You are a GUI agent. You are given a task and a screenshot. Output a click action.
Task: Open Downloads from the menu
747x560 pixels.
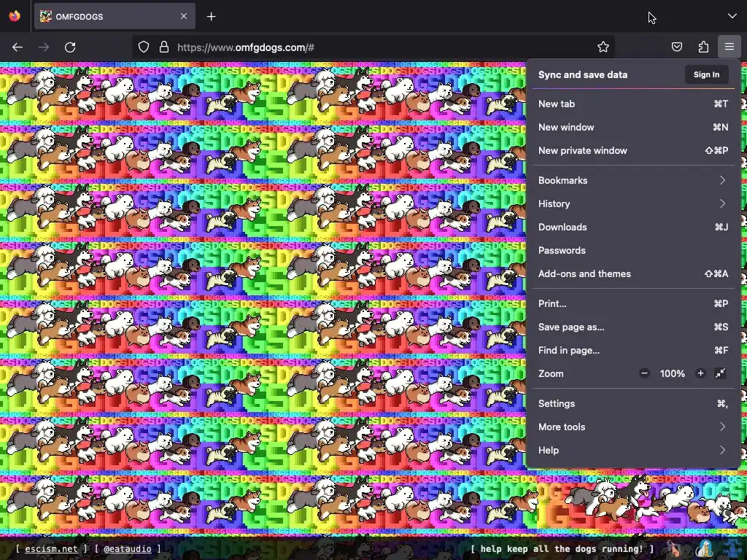coord(633,227)
